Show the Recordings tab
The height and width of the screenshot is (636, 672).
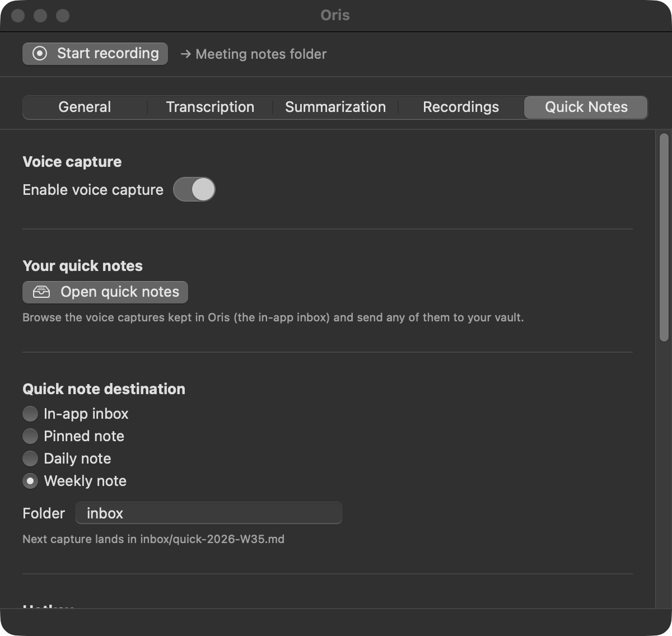tap(461, 107)
